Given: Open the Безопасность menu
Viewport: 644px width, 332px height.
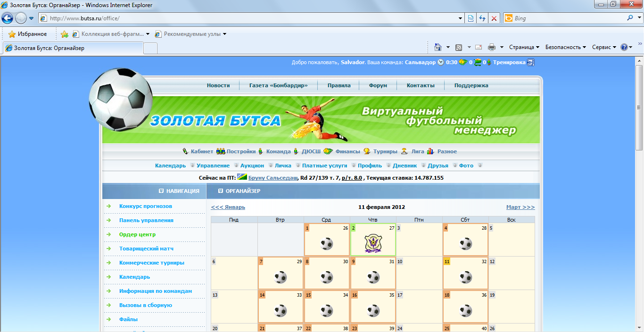Looking at the screenshot, I should (x=566, y=47).
